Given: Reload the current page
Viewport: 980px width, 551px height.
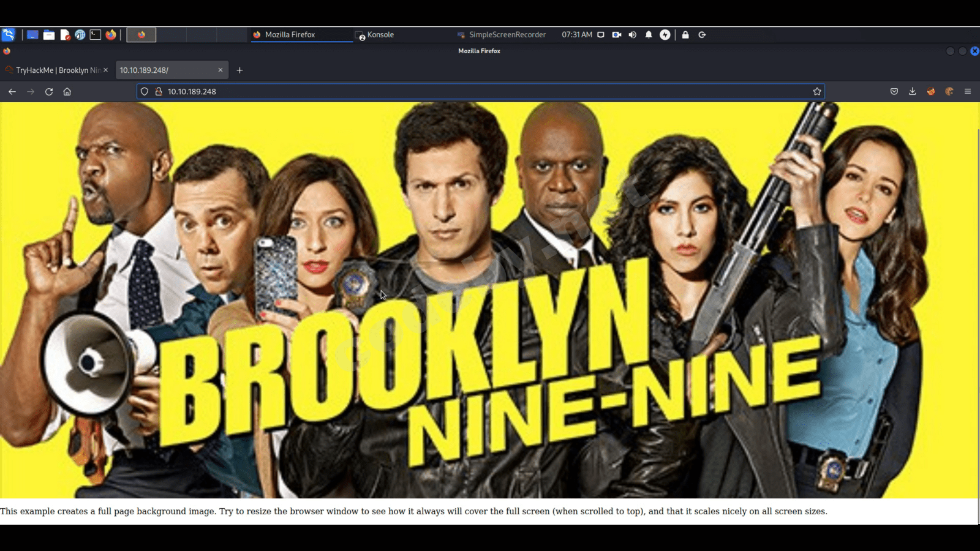Looking at the screenshot, I should point(49,92).
